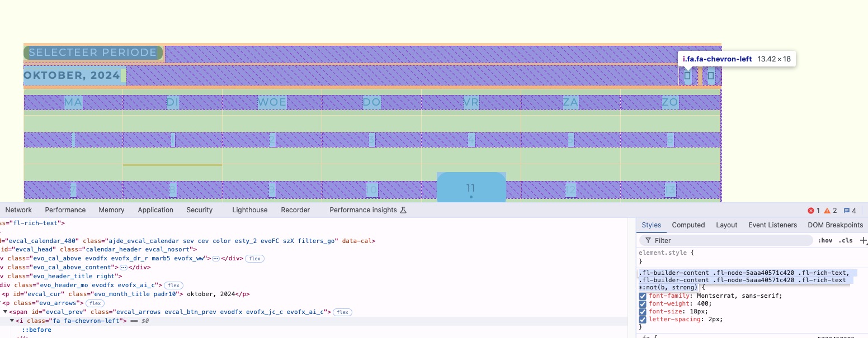Uncheck the letter-spacing declaration checkbox
Viewport: 868px width, 338px height.
[x=643, y=320]
